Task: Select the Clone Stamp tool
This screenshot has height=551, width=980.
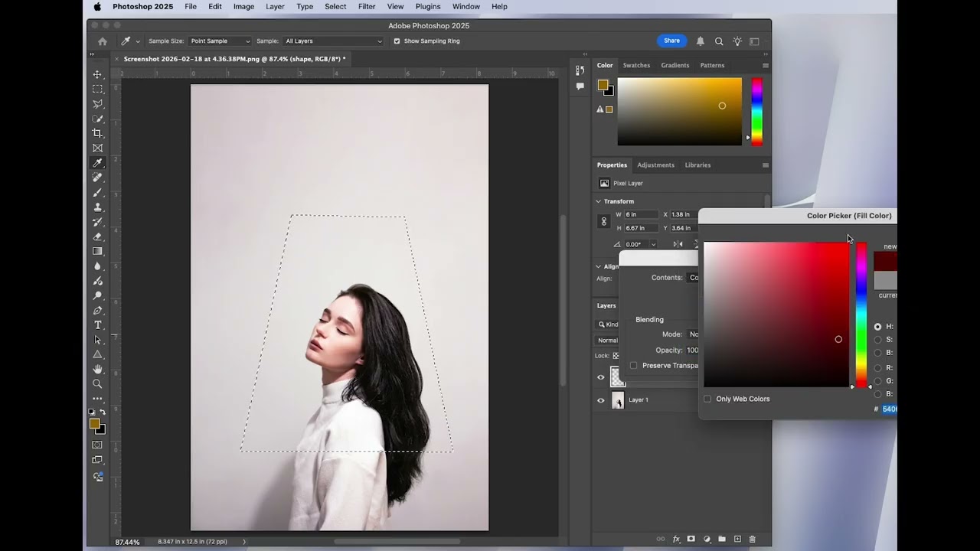Action: [97, 207]
